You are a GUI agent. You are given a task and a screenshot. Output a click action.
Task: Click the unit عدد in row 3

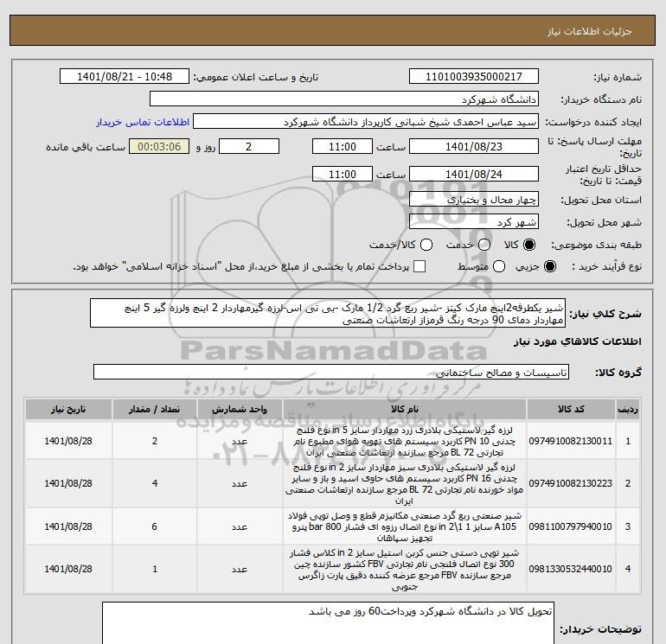click(x=240, y=526)
